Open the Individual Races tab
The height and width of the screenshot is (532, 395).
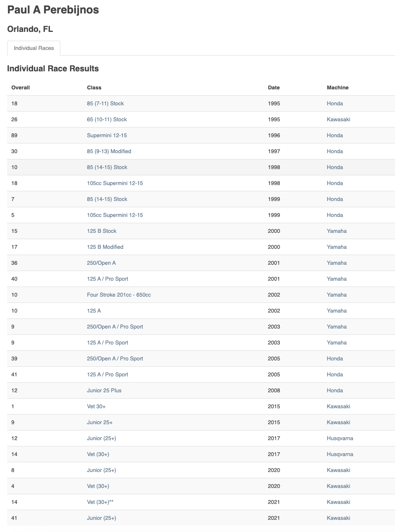coord(34,48)
